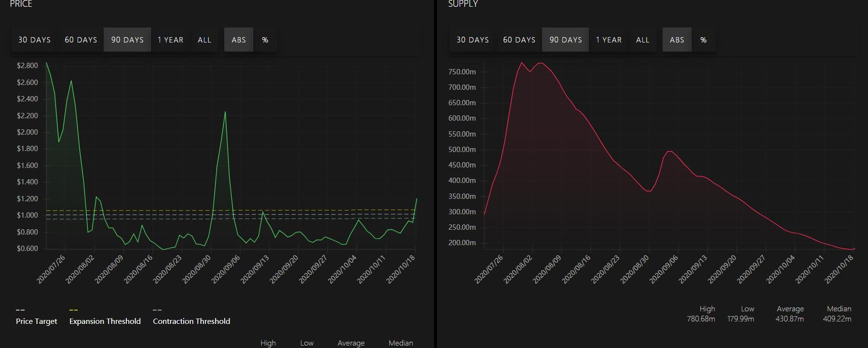Click 90 DAYS in the Supply panel
Image resolution: width=868 pixels, height=348 pixels.
566,40
